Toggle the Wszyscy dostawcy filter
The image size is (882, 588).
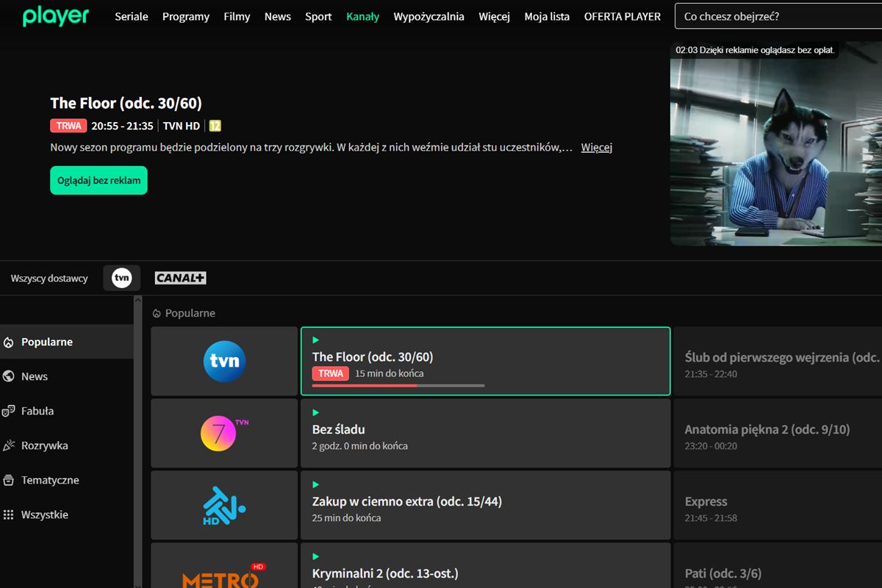(49, 278)
